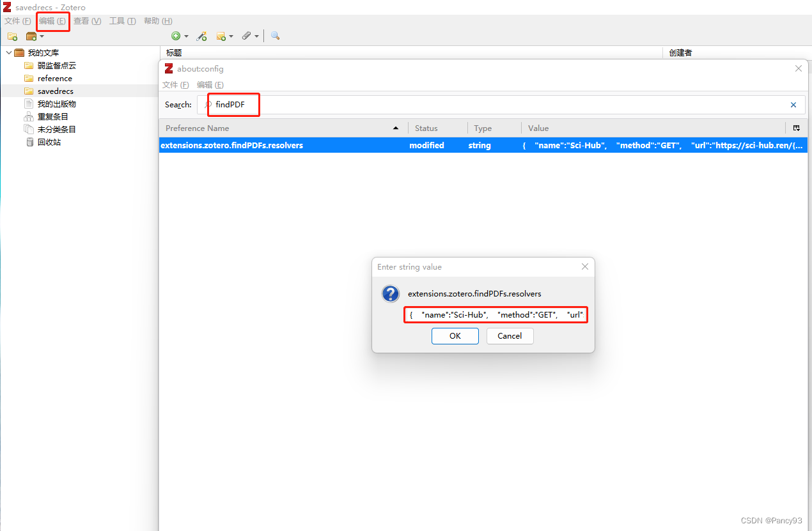Click the reference folder icon
Screen dimensions: 812x531
pos(29,79)
